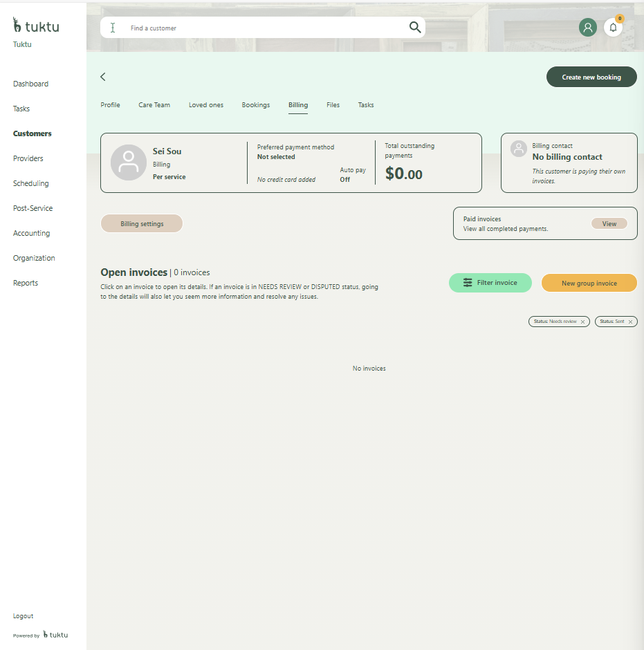Click the Logout link
644x650 pixels.
[23, 616]
